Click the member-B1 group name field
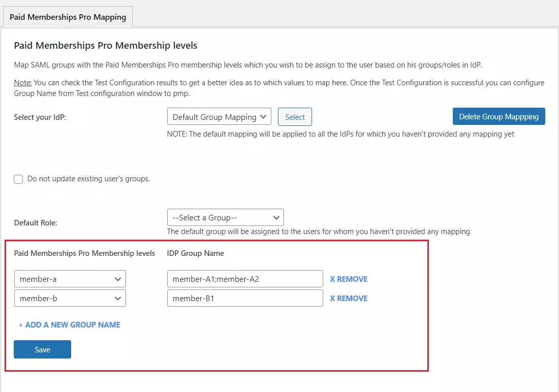The height and width of the screenshot is (392, 559). (x=245, y=298)
